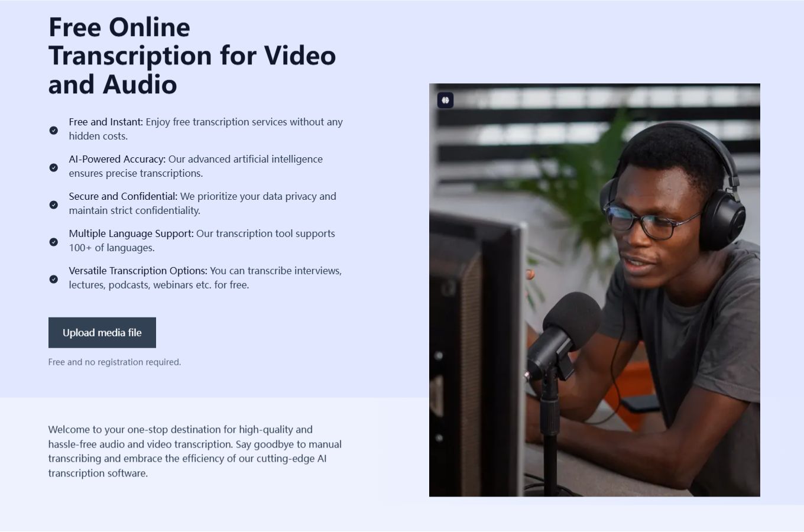804x532 pixels.
Task: Select the text 'Secure and Confidential:'
Action: tap(123, 196)
